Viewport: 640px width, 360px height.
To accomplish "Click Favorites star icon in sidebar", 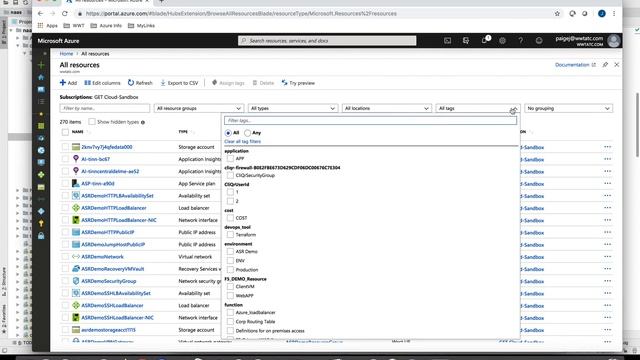I will click(41, 114).
